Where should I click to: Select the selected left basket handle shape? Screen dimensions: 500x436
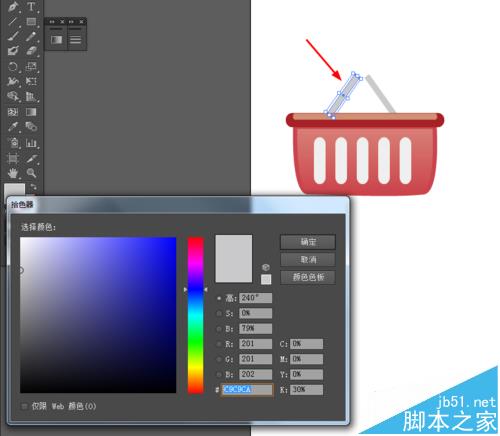tap(343, 95)
